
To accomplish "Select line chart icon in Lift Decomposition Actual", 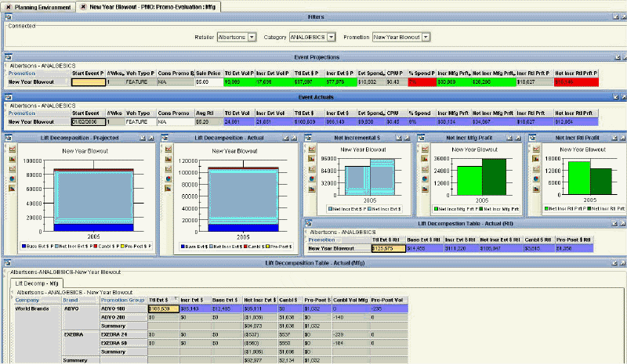I will point(168,149).
